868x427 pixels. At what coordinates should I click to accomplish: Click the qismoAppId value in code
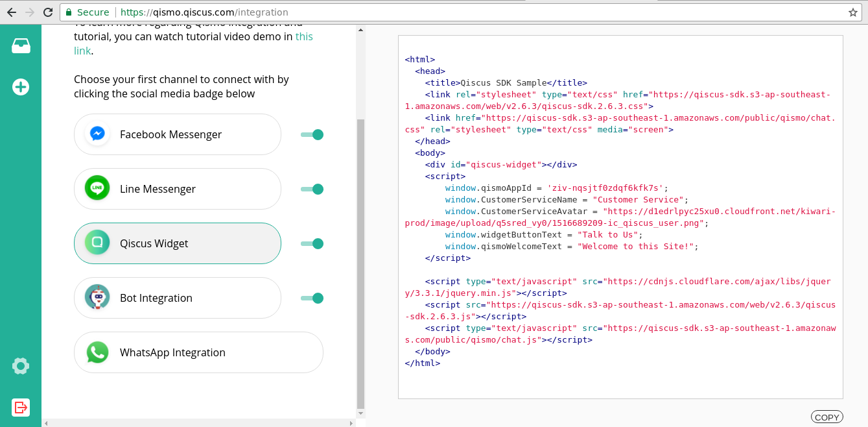coord(605,188)
